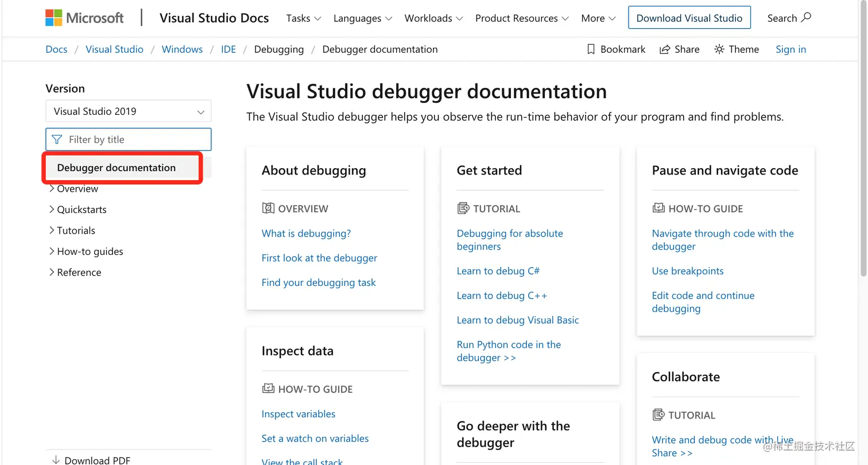
Task: Open Use breakpoints link
Action: [688, 271]
